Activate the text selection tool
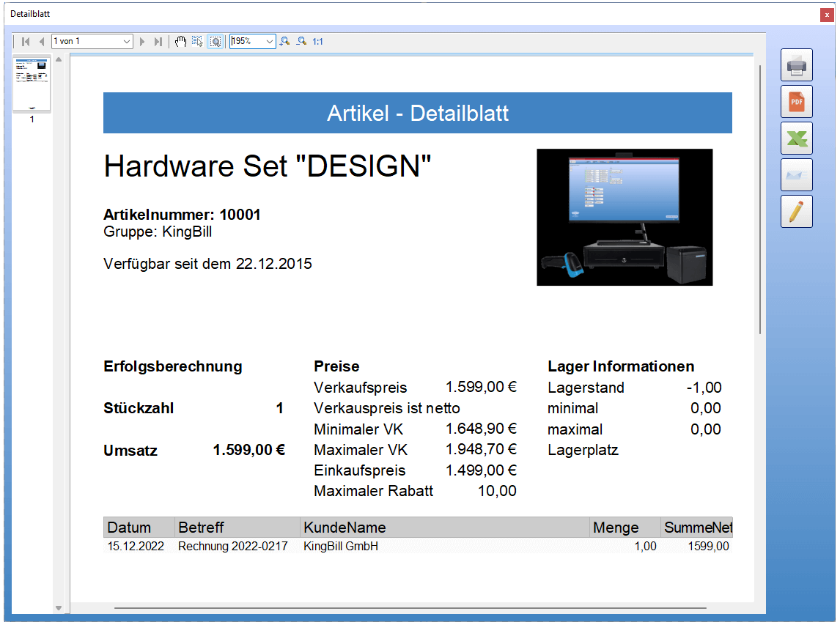The image size is (840, 625). [x=198, y=41]
